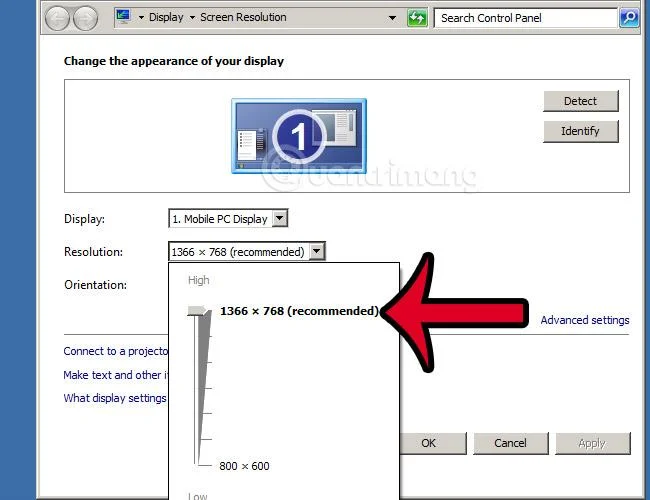650x500 pixels.
Task: Open the Display selection dropdown arrow
Action: (280, 218)
